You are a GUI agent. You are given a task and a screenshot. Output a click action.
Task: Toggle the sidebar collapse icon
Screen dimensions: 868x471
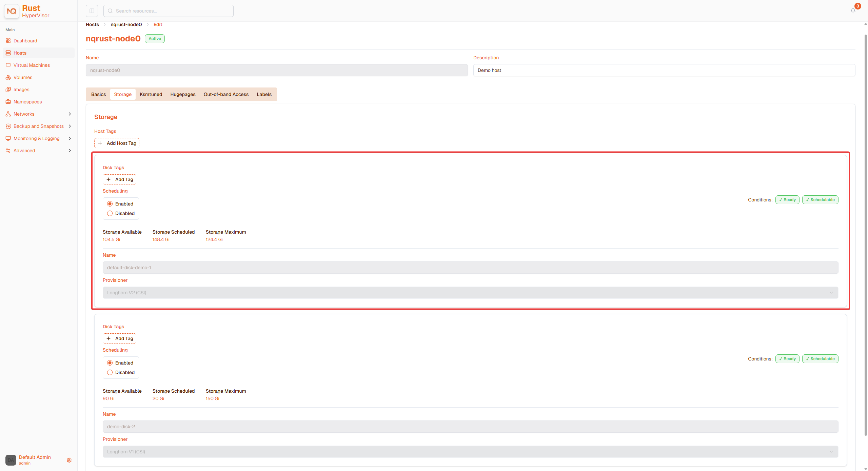92,11
